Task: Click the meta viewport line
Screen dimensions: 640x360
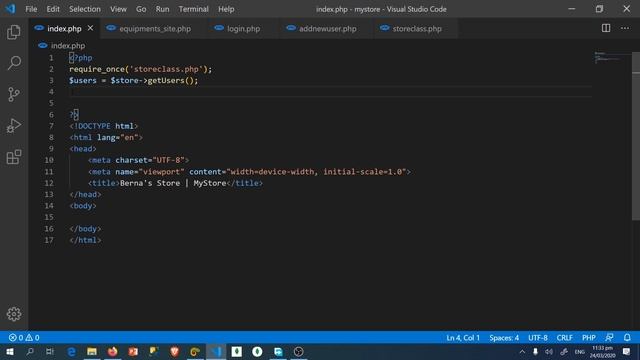Action: click(249, 171)
